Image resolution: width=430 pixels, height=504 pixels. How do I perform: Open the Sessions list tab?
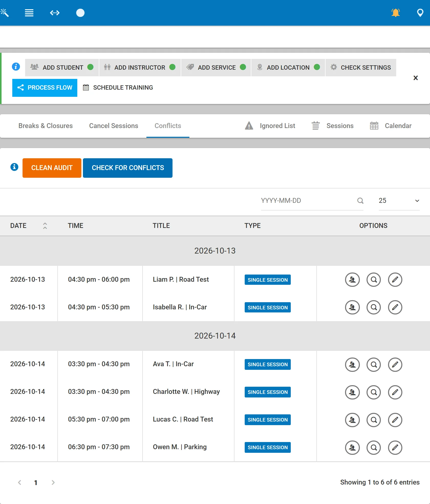pyautogui.click(x=333, y=126)
